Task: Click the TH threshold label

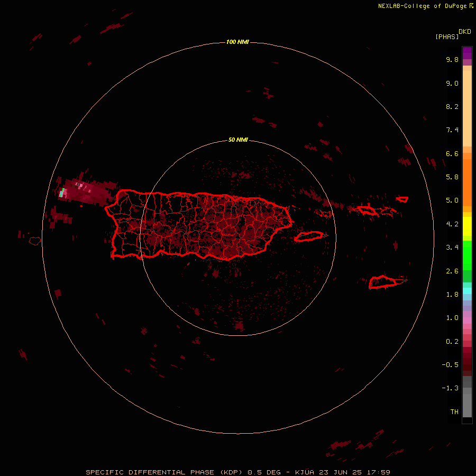Action: tap(454, 412)
